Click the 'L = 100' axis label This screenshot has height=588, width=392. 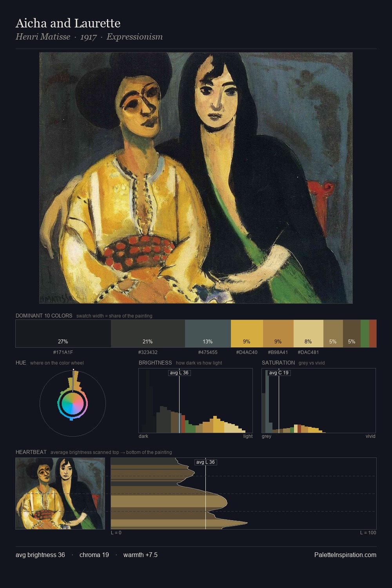(x=368, y=533)
